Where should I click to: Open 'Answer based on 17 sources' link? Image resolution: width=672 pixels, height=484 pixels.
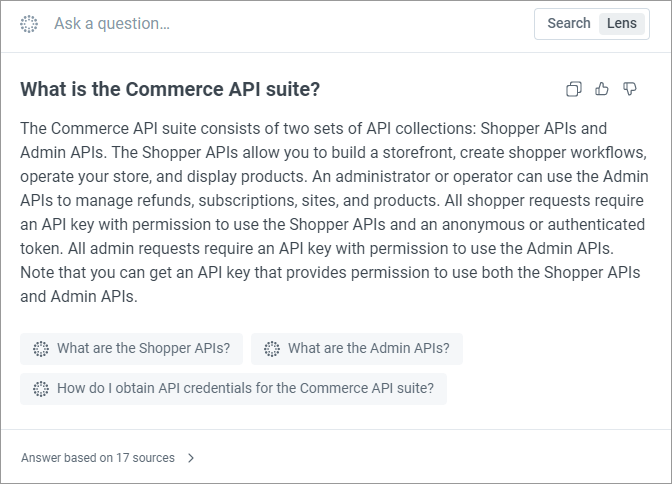[x=98, y=458]
